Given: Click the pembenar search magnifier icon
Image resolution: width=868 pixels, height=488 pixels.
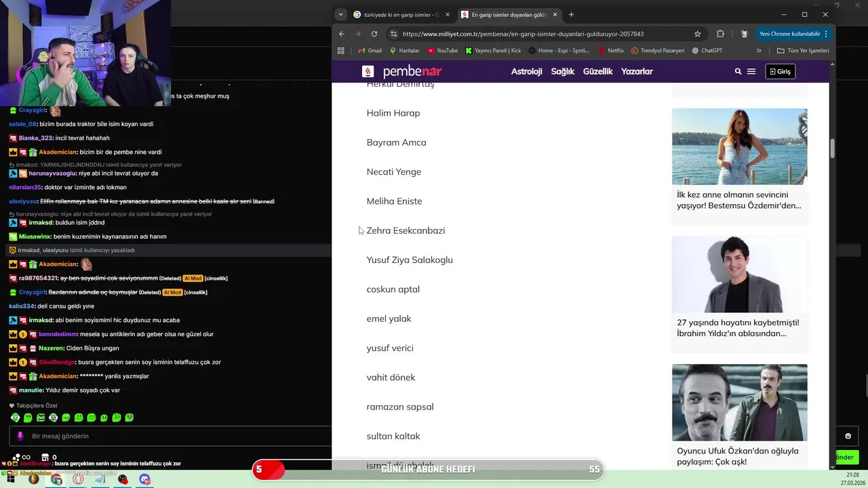Looking at the screenshot, I should pyautogui.click(x=738, y=71).
